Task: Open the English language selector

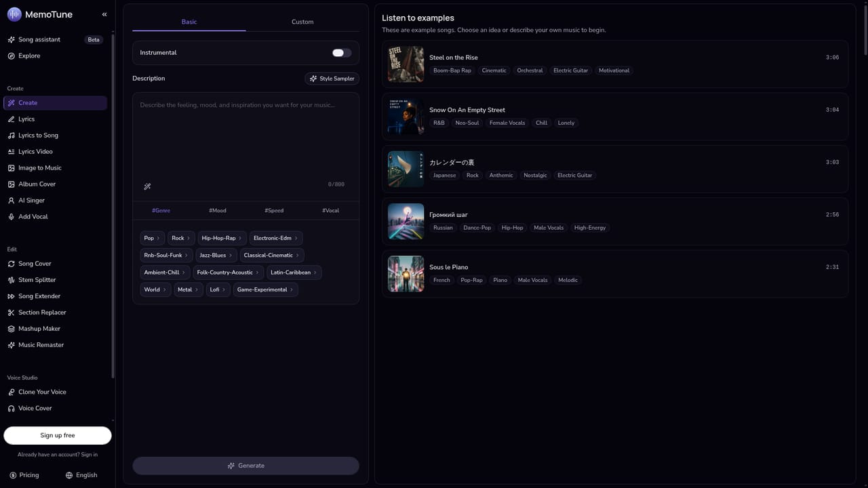Action: coord(81,475)
